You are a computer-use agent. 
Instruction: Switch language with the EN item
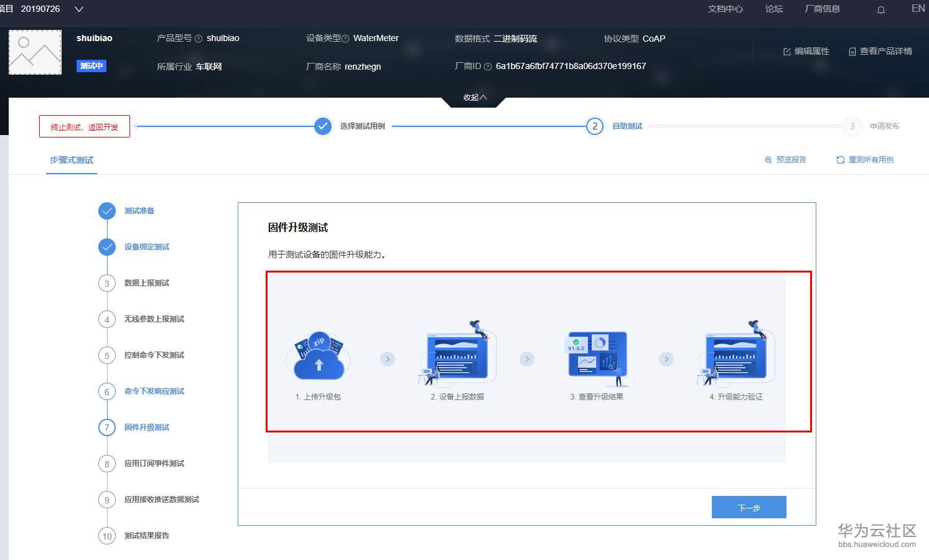coord(918,9)
